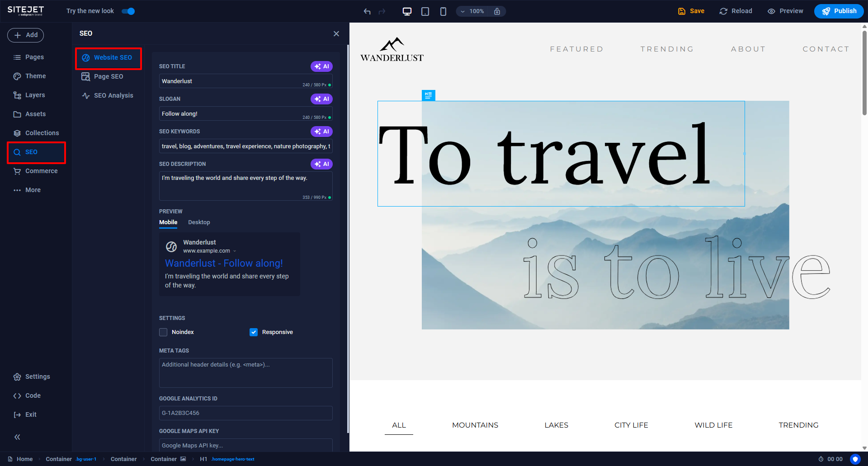Click the shield icon in status bar
Viewport: 868px width, 466px height.
click(x=855, y=459)
